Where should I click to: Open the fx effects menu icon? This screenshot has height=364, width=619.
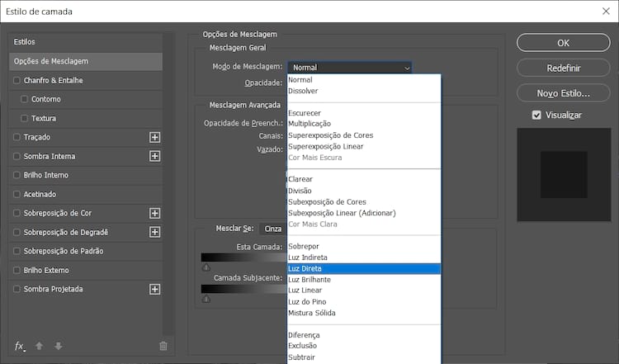pos(19,346)
